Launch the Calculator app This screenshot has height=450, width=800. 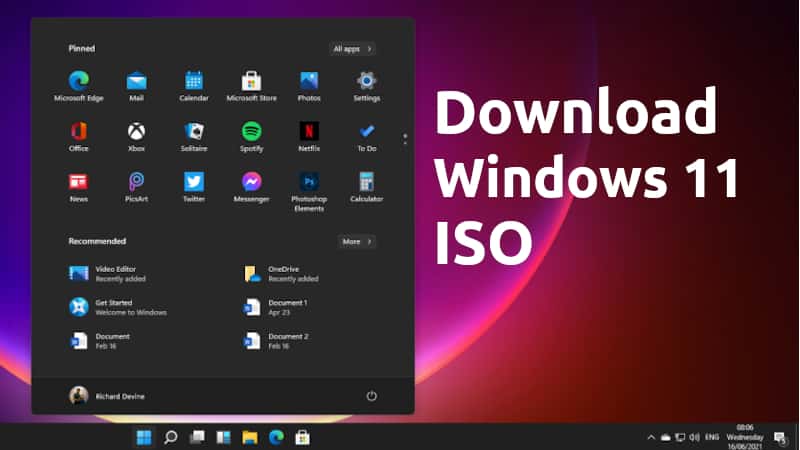366,187
